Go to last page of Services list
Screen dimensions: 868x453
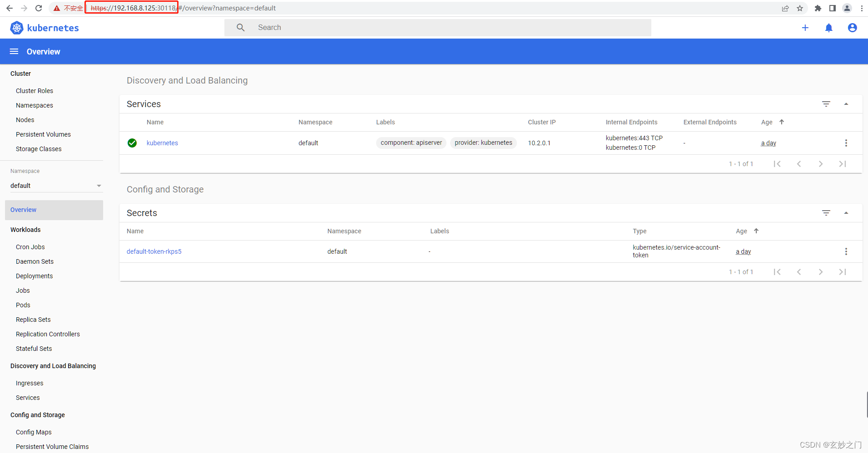point(843,164)
